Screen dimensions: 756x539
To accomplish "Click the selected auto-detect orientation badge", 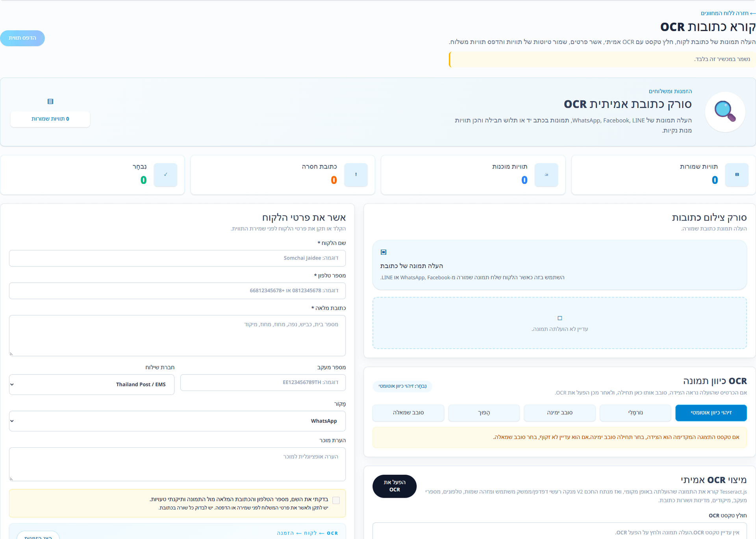I will coord(402,386).
